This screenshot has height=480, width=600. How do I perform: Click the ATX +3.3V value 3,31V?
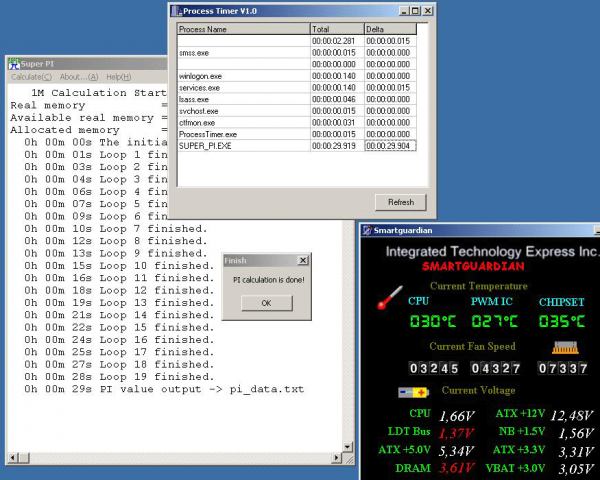tap(576, 452)
